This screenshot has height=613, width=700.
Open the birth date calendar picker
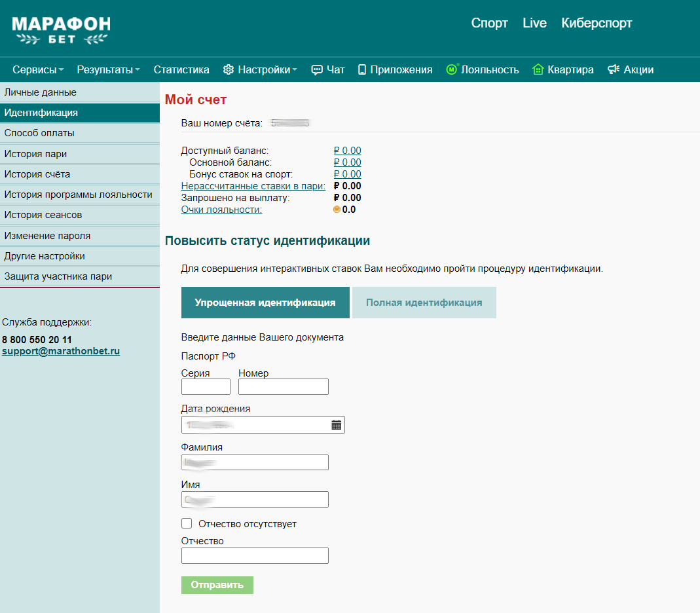click(x=336, y=424)
